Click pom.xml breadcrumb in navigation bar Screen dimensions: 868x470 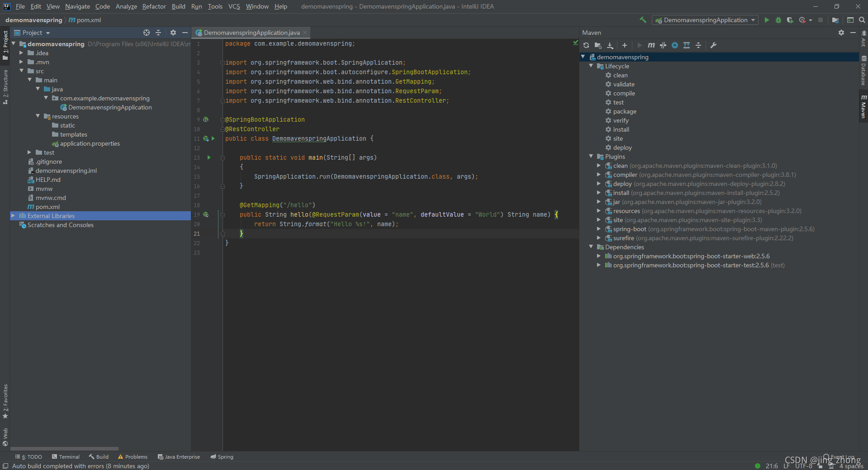pos(85,20)
